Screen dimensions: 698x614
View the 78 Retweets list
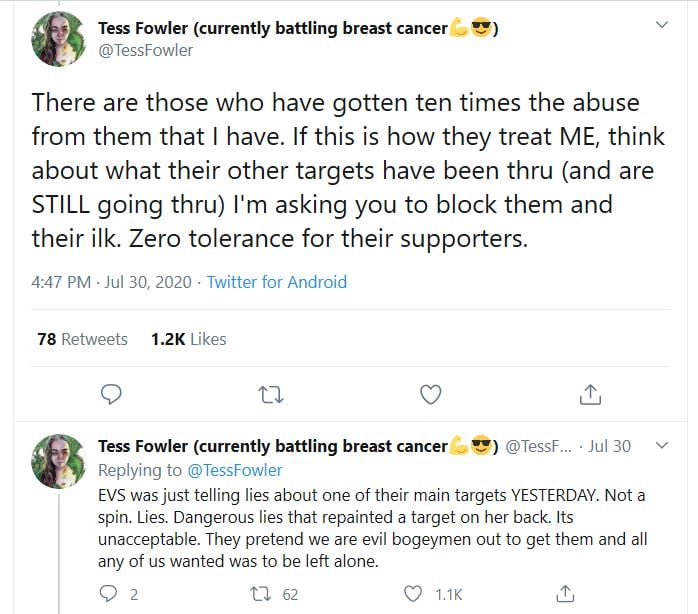click(x=82, y=339)
